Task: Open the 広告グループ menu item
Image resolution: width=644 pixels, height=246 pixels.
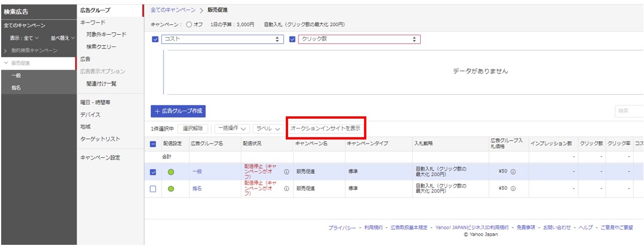Action: pos(95,10)
